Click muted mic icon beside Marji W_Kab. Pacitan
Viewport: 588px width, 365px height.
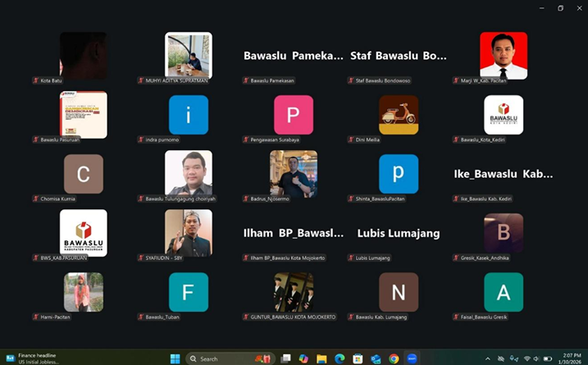tap(456, 80)
